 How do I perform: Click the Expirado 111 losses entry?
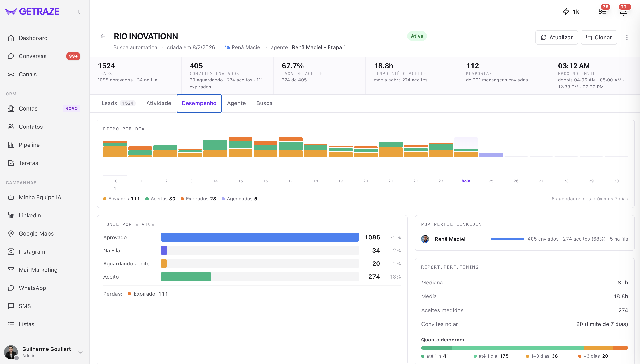[148, 294]
